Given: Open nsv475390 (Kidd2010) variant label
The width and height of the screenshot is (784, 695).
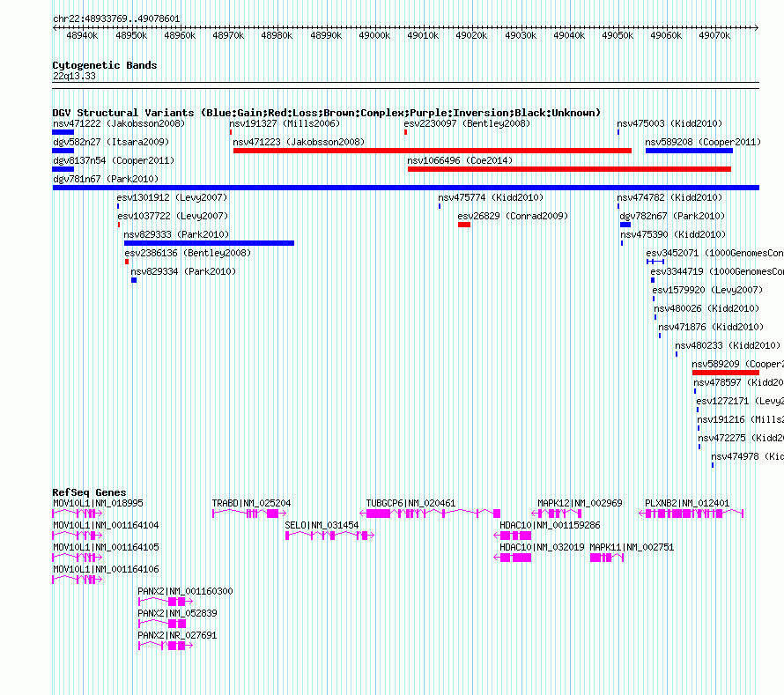Looking at the screenshot, I should pos(673,234).
